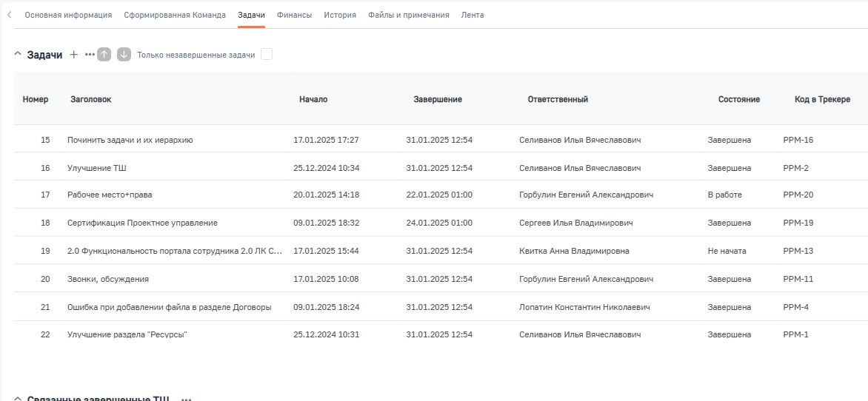Select tracker code PPM-16

pos(798,140)
